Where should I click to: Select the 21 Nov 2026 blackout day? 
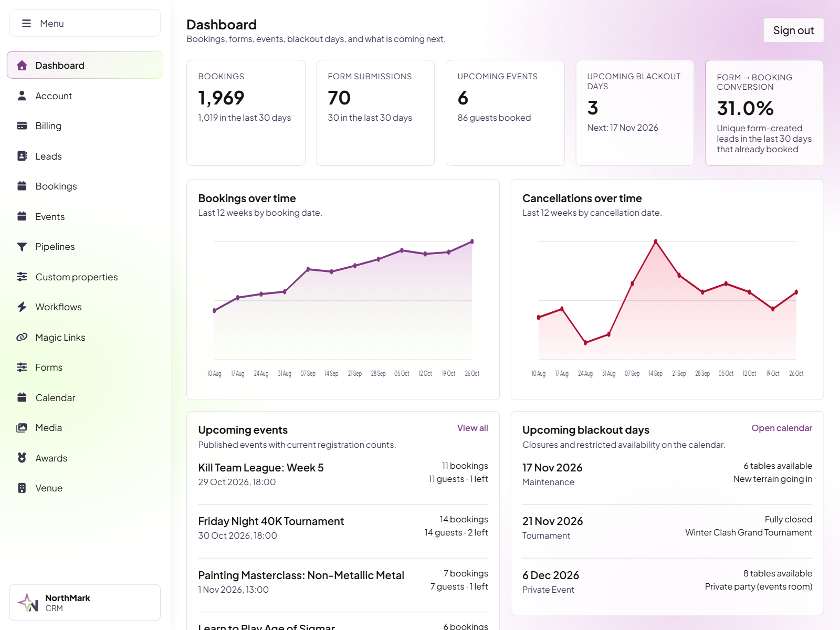(667, 528)
